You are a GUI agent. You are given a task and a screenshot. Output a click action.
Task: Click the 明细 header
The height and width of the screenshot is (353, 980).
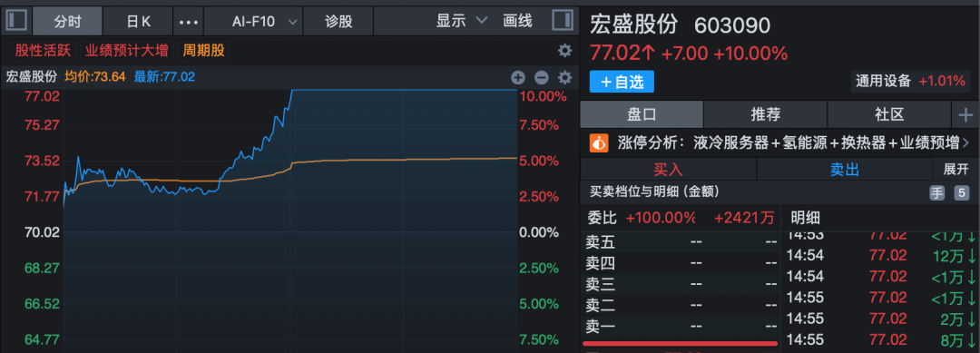pos(805,218)
